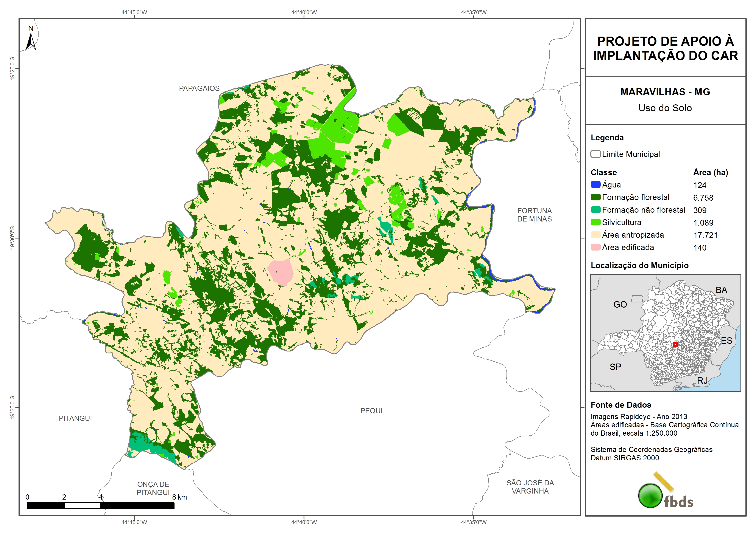Click the Água blue legend swatch
756x534 pixels.
[x=595, y=185]
